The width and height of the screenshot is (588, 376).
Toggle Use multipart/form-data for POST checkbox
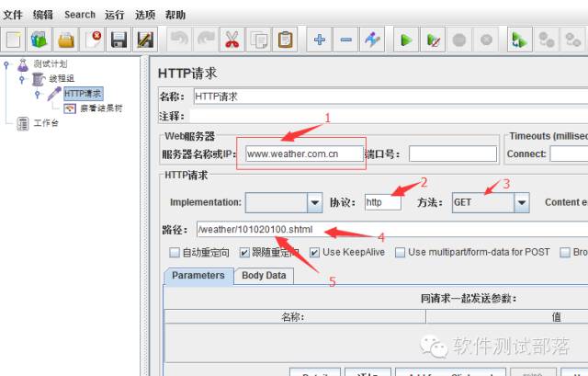pyautogui.click(x=401, y=253)
